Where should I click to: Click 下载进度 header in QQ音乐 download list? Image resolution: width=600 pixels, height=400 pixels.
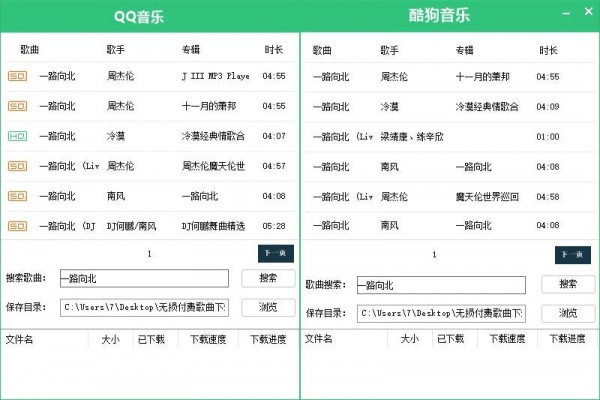268,339
